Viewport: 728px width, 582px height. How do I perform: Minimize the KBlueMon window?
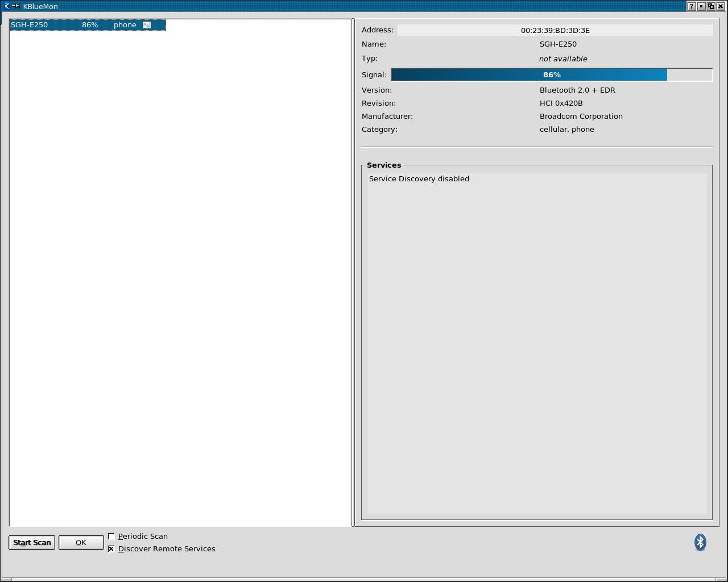click(701, 6)
